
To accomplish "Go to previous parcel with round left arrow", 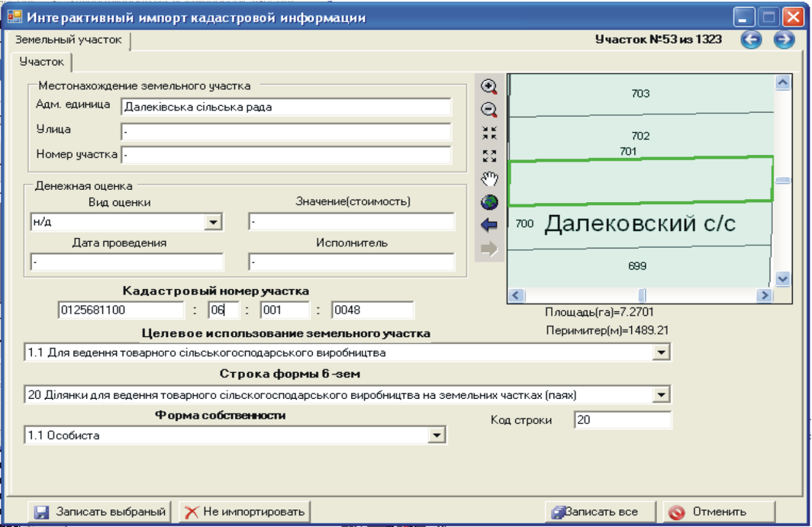I will coord(751,40).
